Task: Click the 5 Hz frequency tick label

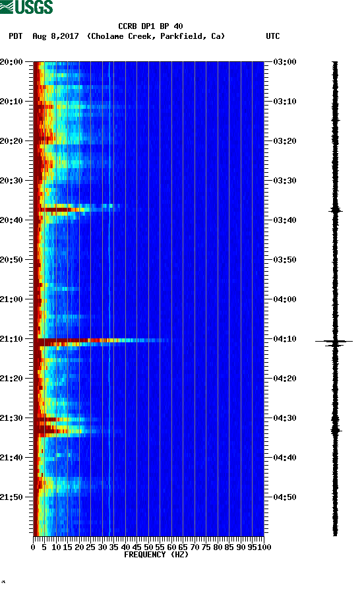Action: 44,547
